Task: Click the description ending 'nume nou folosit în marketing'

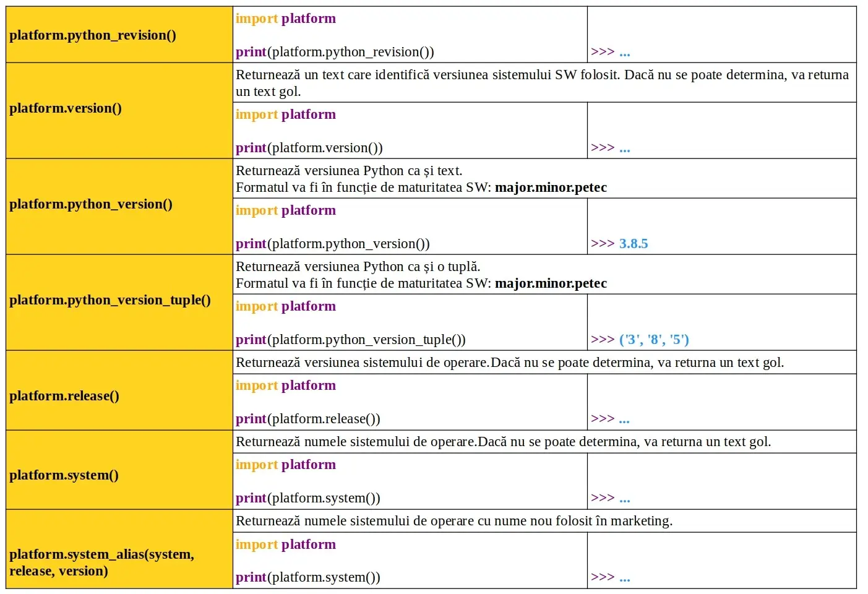Action: (454, 521)
